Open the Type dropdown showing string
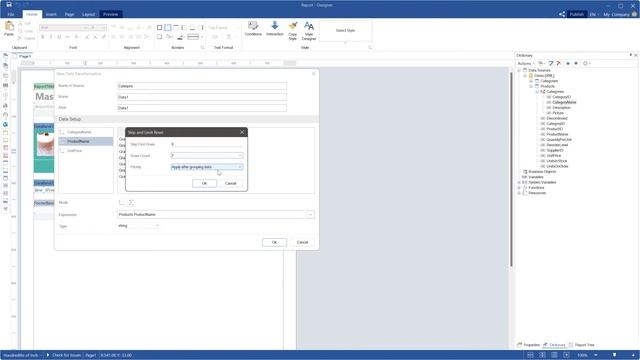The height and width of the screenshot is (360, 640). pyautogui.click(x=138, y=226)
